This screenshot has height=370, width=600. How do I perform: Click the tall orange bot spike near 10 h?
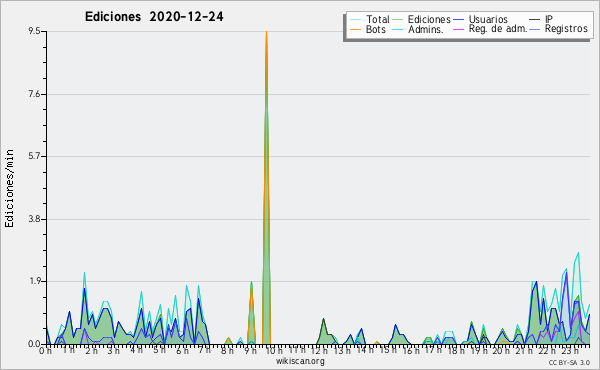point(266,187)
